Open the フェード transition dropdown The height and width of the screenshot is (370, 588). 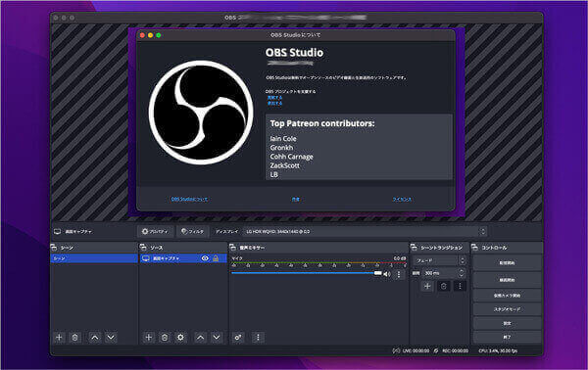point(439,260)
